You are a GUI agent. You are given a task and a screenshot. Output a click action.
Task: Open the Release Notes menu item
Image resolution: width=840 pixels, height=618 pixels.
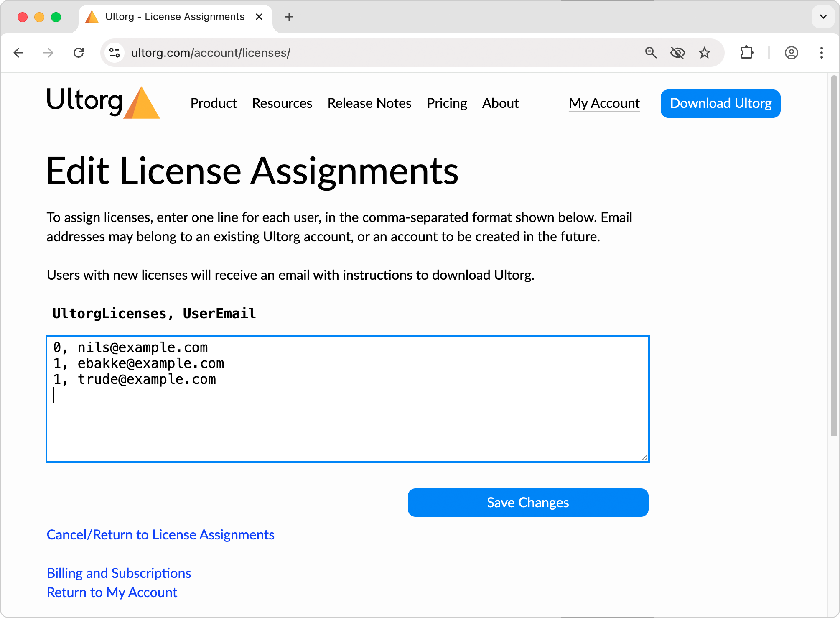click(x=369, y=103)
